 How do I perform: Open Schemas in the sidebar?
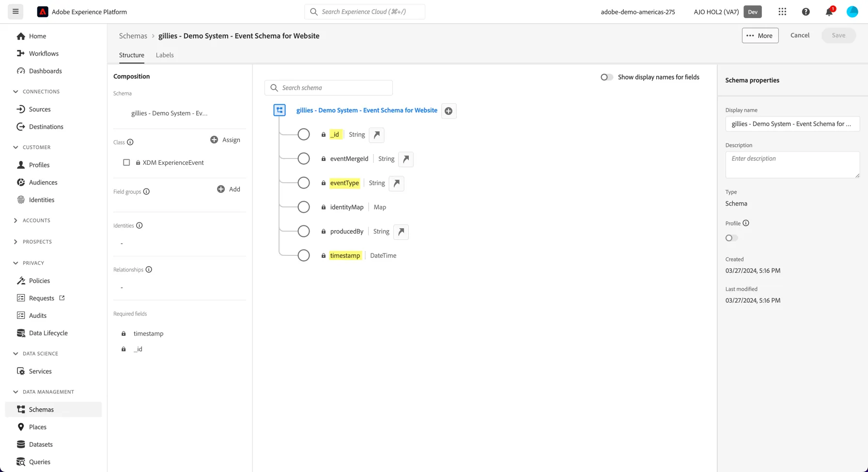53,409
